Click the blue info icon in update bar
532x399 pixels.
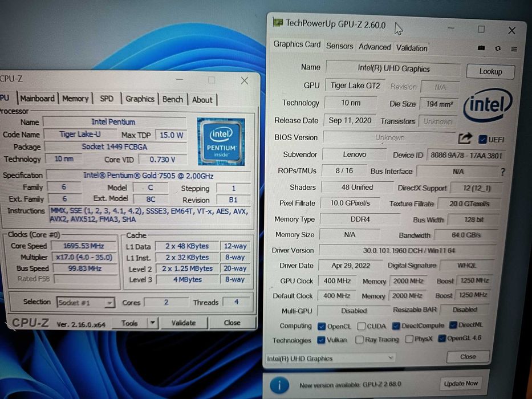click(x=279, y=385)
